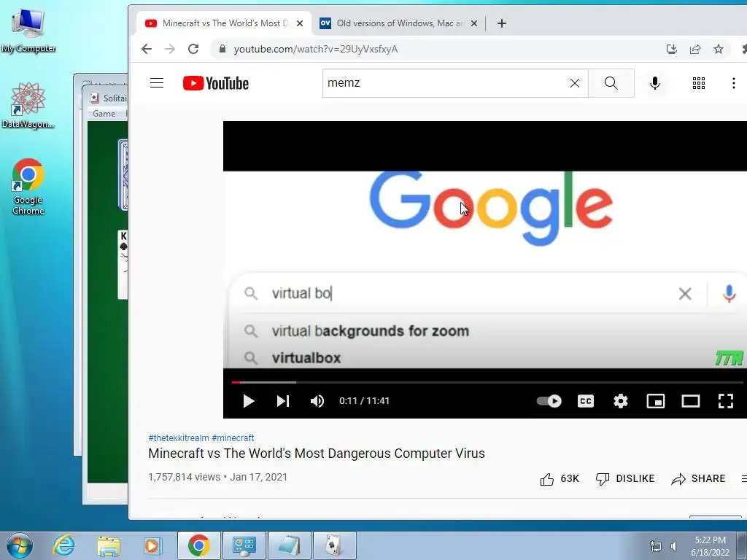This screenshot has width=747, height=560.
Task: Seek in the video progress bar
Action: coord(487,382)
